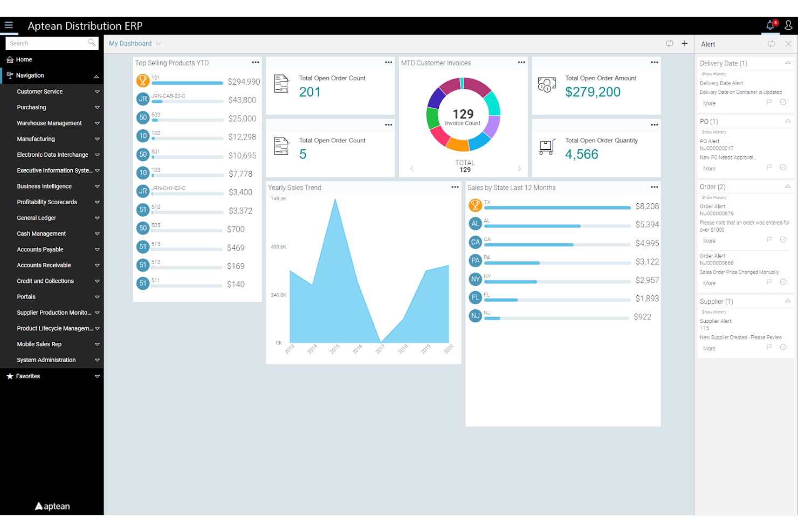
Task: Close the Alert panel
Action: click(x=788, y=44)
